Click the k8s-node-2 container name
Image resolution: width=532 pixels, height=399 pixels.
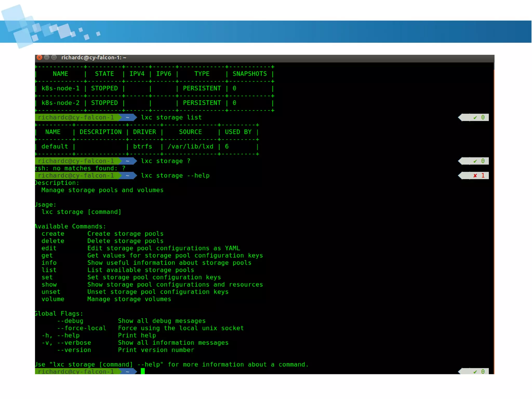61,103
